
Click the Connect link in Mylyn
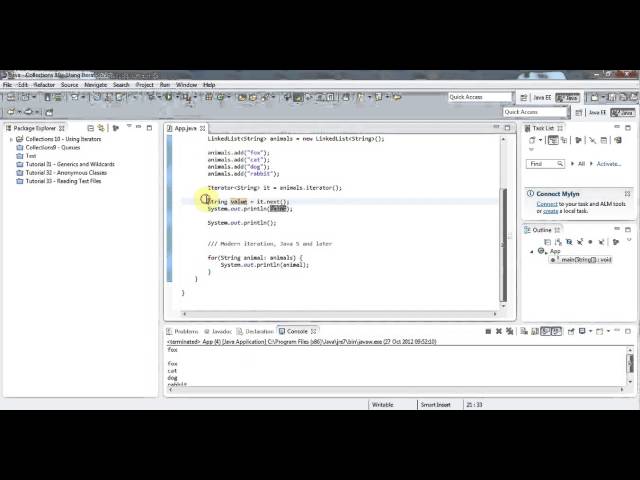547,204
